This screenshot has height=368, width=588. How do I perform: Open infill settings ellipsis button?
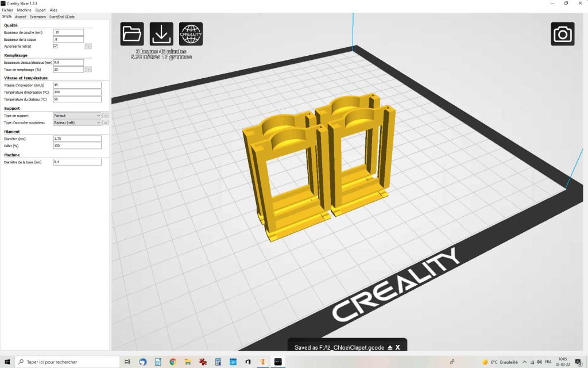(88, 70)
